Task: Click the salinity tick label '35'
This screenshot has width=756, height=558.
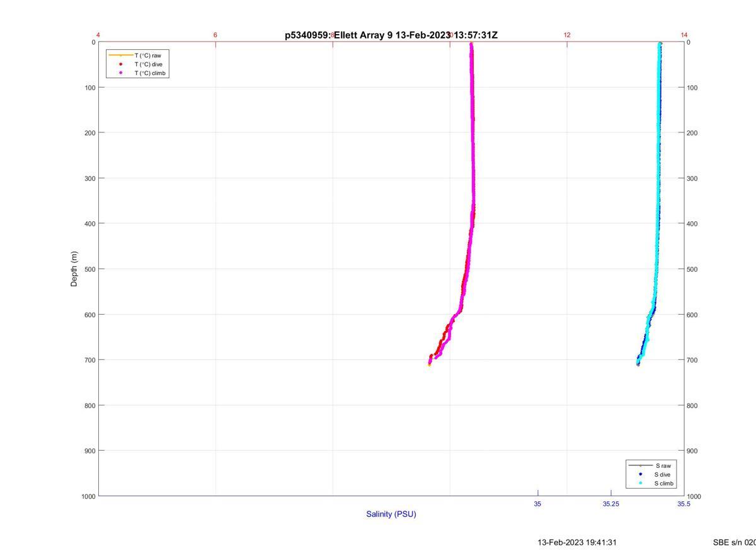Action: (537, 504)
